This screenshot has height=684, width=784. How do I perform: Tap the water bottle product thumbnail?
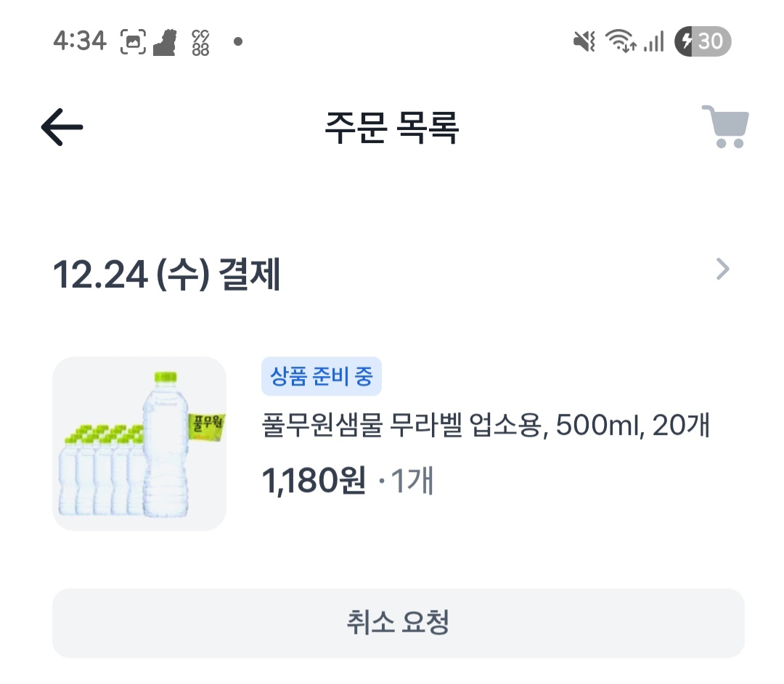coord(139,444)
